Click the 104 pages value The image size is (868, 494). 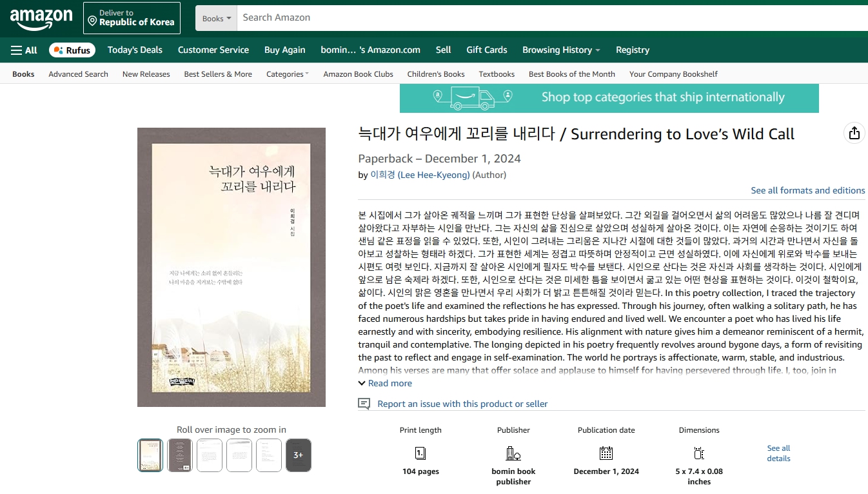420,471
